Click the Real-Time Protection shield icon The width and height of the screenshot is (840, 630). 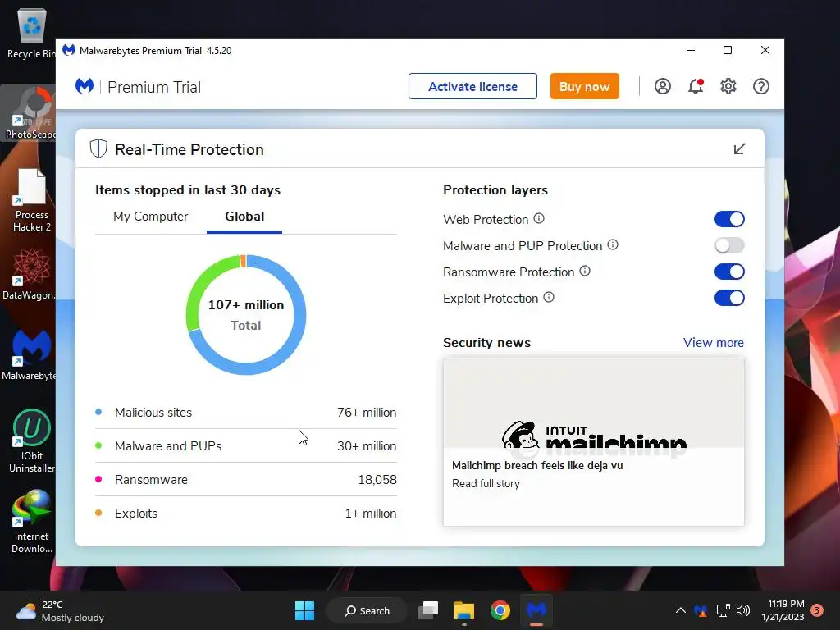(98, 149)
